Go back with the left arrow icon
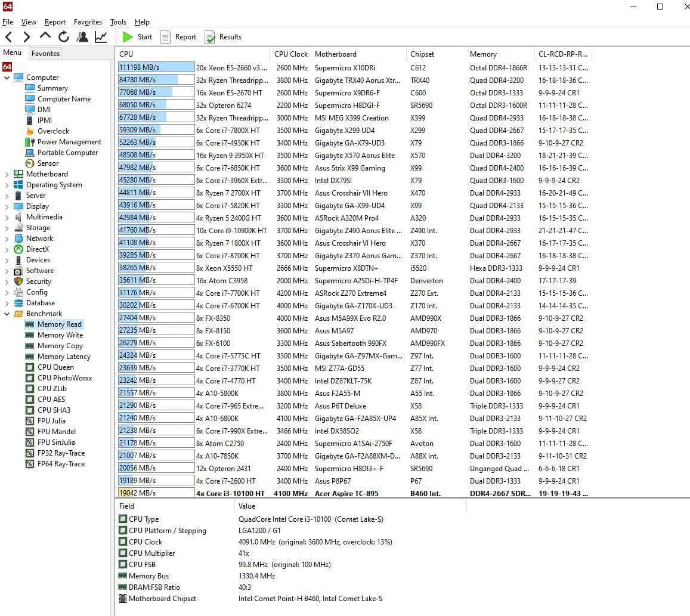This screenshot has height=616, width=690. coord(9,37)
